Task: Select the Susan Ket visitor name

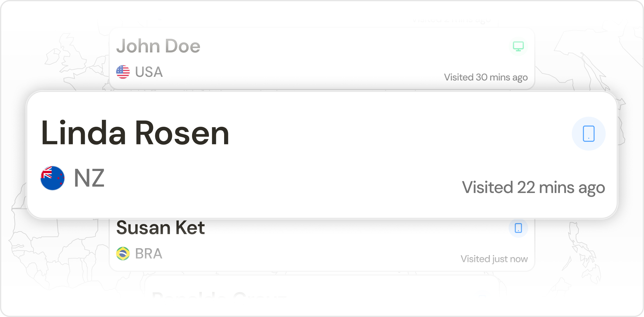Action: [160, 228]
